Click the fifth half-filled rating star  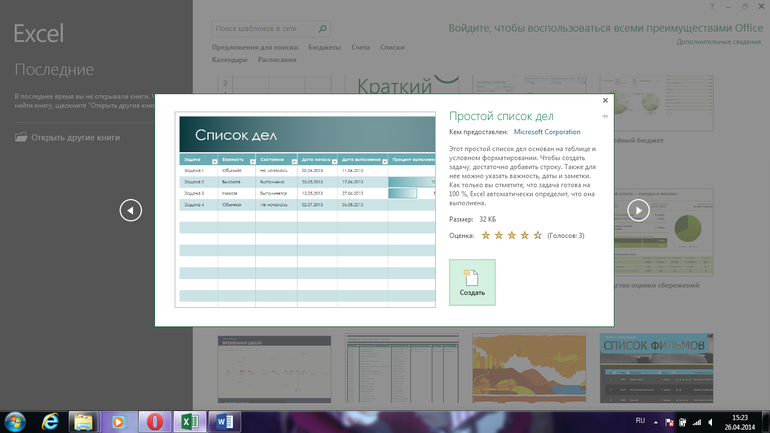pyautogui.click(x=537, y=235)
